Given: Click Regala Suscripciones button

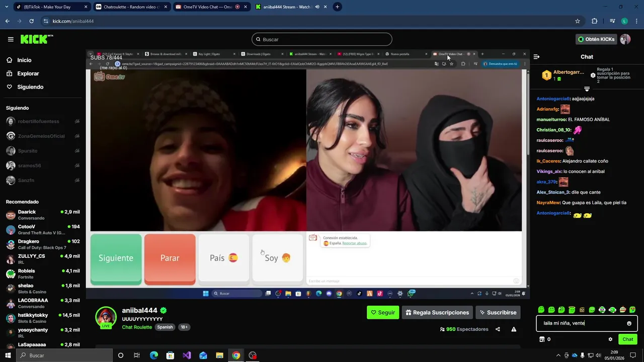Looking at the screenshot, I should (437, 312).
